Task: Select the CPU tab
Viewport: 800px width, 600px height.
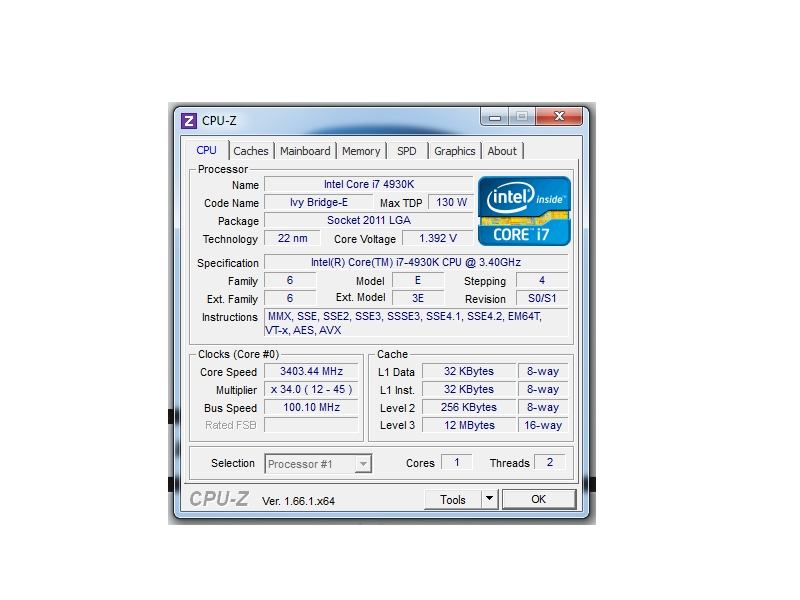Action: (x=207, y=150)
